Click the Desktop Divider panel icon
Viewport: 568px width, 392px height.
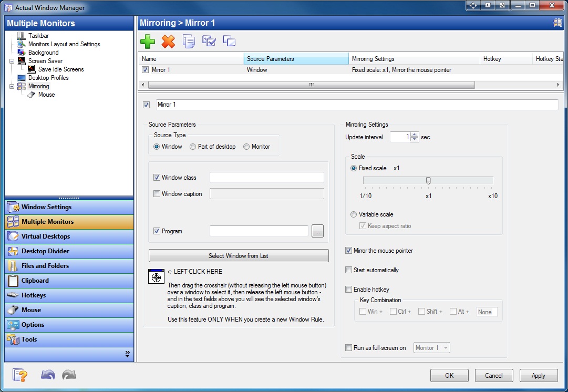(13, 251)
